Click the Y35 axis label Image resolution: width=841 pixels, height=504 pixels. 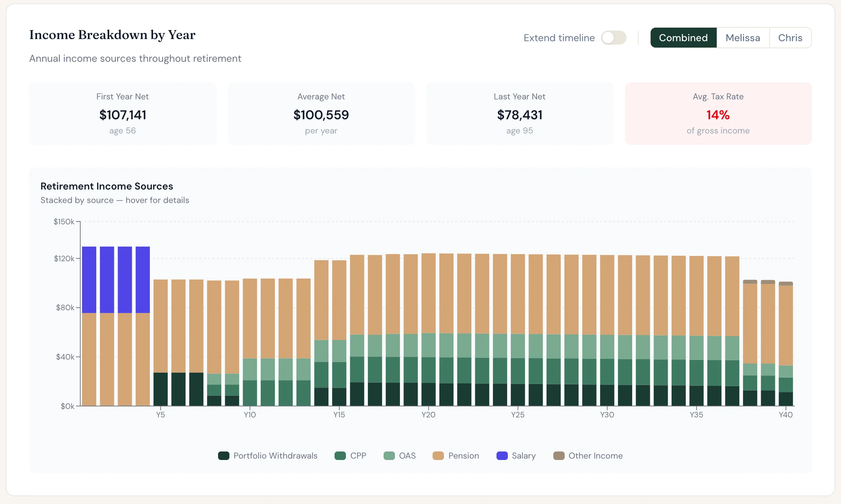click(696, 415)
